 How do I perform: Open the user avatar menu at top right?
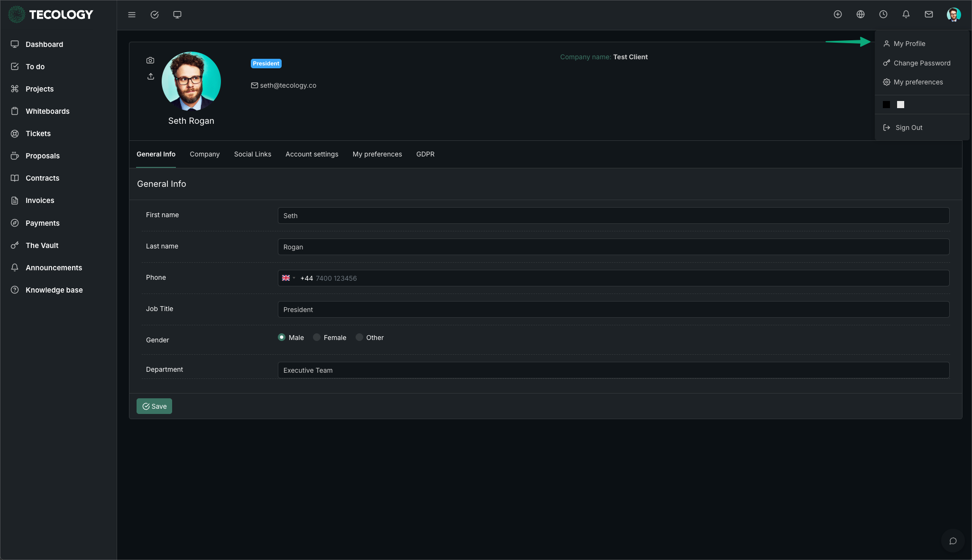[x=954, y=15]
